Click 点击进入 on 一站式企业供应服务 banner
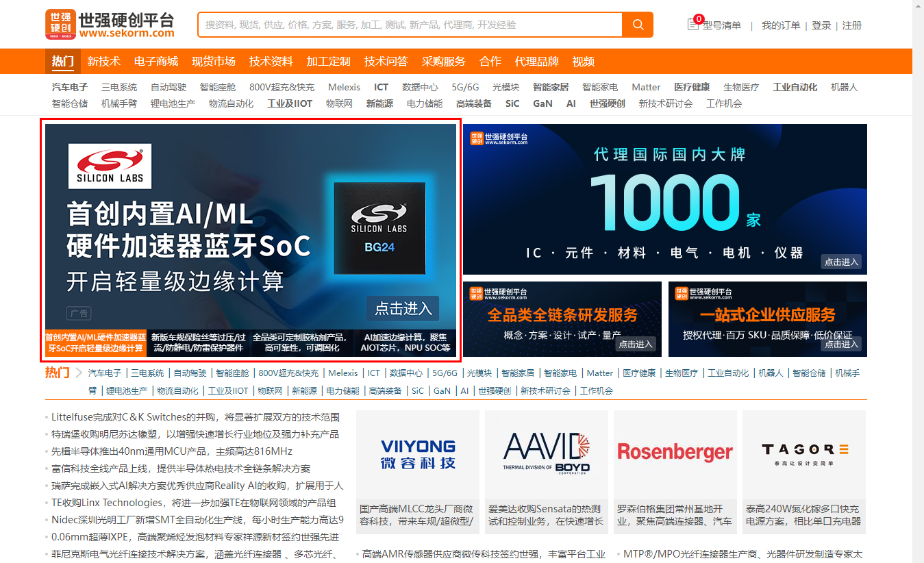The width and height of the screenshot is (924, 563). [x=841, y=344]
